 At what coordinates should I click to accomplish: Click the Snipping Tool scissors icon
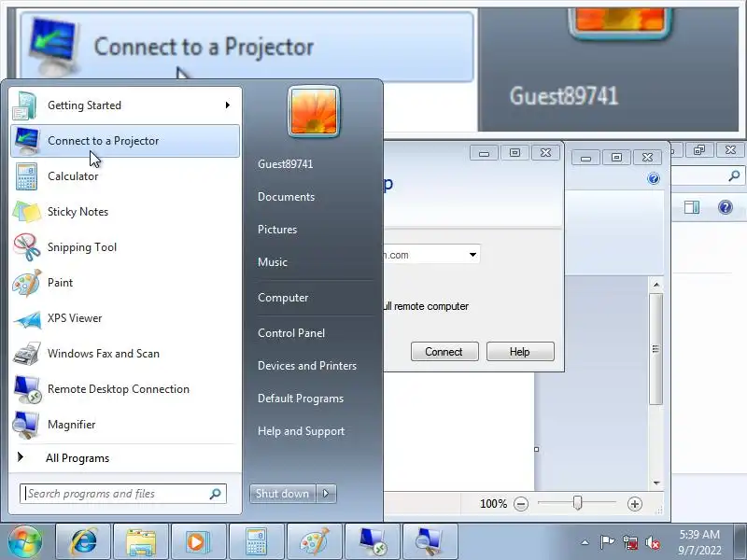point(27,247)
